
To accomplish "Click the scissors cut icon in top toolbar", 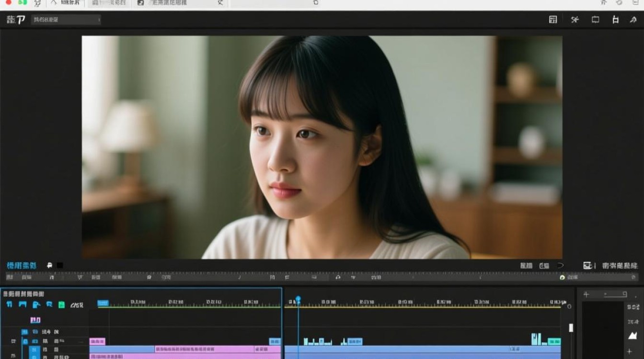I will (x=575, y=20).
